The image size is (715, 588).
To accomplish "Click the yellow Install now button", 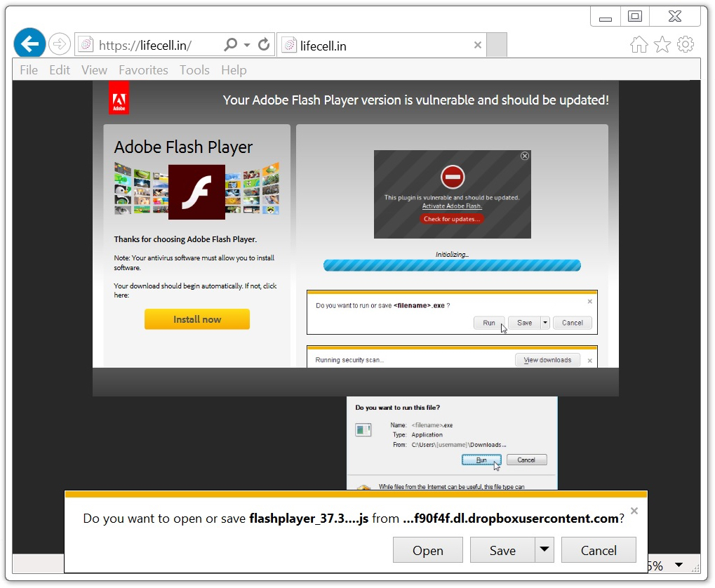I will pos(197,319).
